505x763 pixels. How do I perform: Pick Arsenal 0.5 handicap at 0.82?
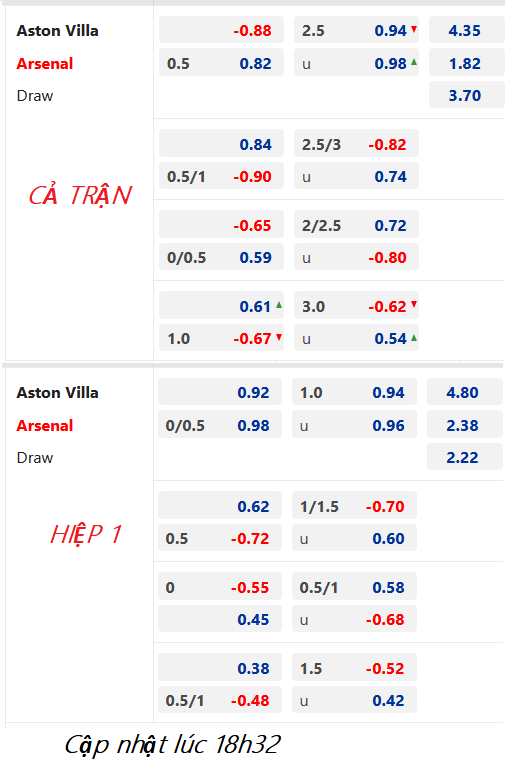click(221, 63)
